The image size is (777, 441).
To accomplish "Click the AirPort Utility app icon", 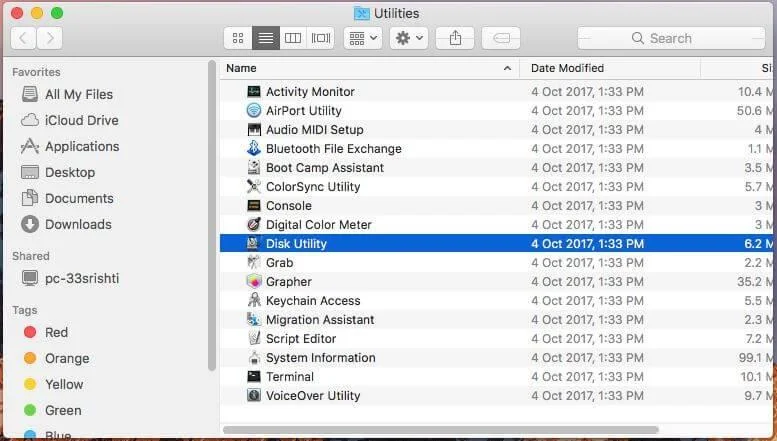I will [x=254, y=110].
